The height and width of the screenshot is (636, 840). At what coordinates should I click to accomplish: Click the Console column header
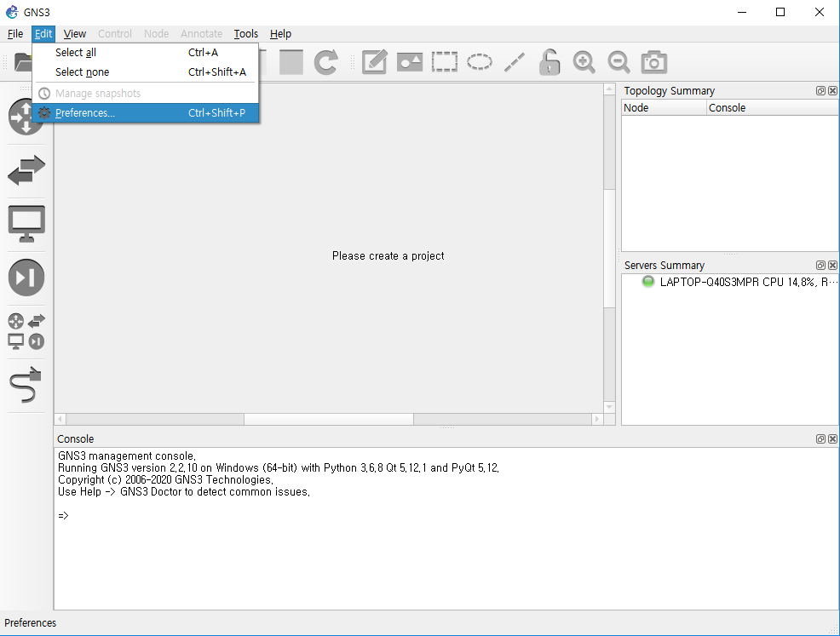(772, 107)
